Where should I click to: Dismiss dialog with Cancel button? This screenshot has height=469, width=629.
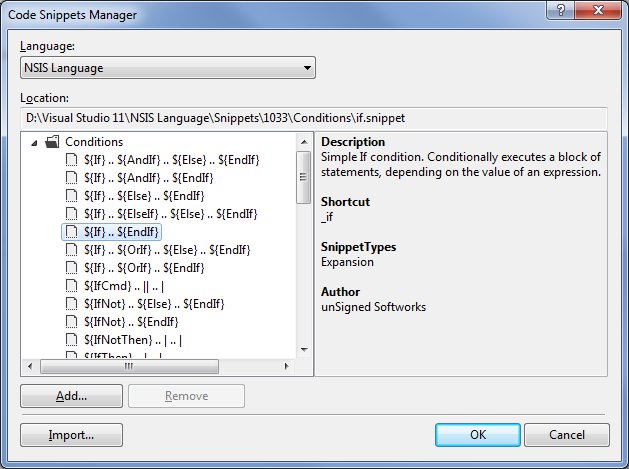567,435
